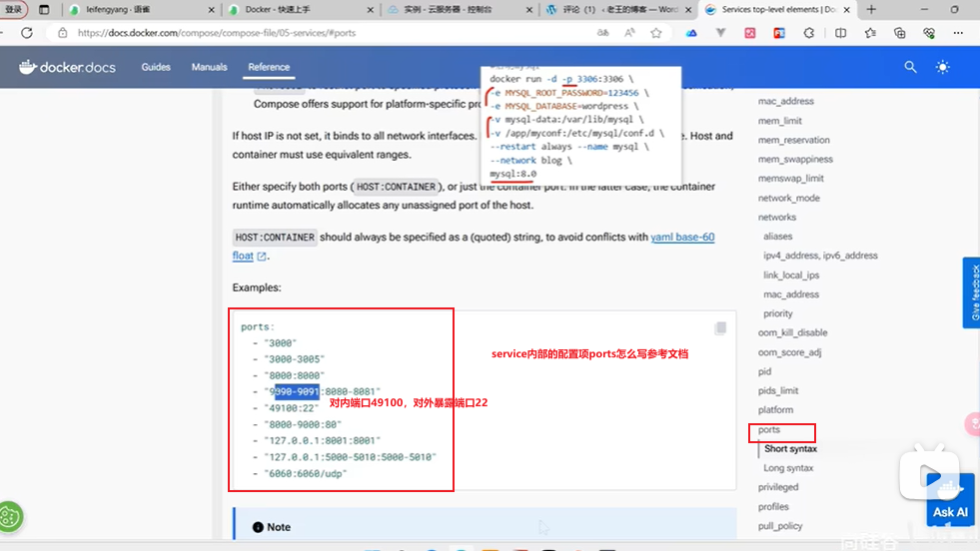Close the leifengyang tab
The width and height of the screenshot is (980, 551).
click(x=211, y=9)
